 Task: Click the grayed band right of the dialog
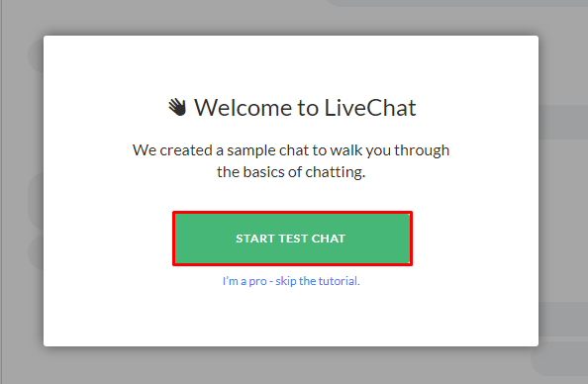pyautogui.click(x=563, y=122)
